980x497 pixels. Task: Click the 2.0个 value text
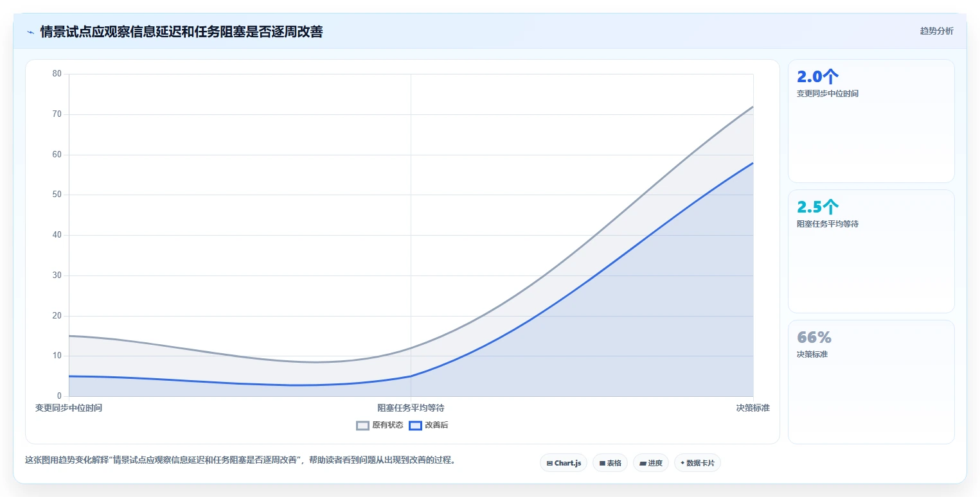pos(817,77)
